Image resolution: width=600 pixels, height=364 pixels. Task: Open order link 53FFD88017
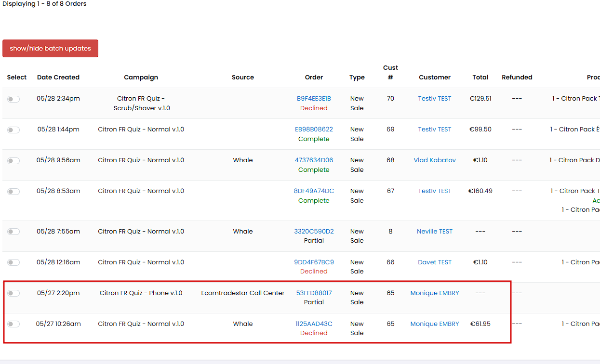pos(314,293)
